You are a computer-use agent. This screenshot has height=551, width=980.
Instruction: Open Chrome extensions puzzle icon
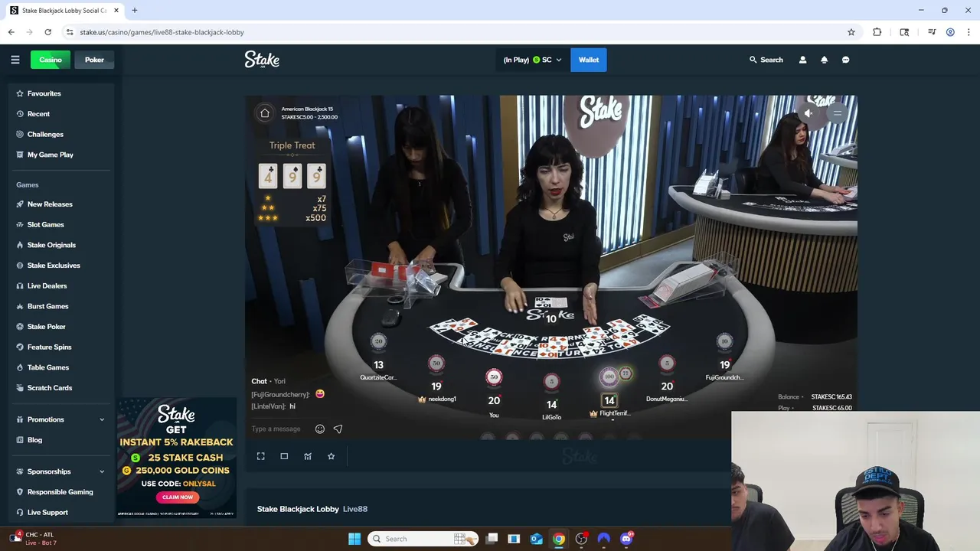pyautogui.click(x=877, y=32)
